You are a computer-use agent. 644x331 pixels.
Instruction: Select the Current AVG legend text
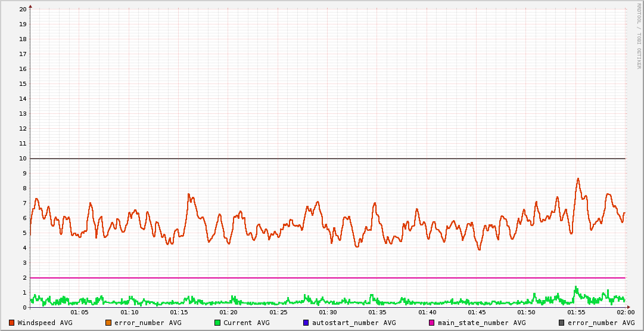point(246,323)
